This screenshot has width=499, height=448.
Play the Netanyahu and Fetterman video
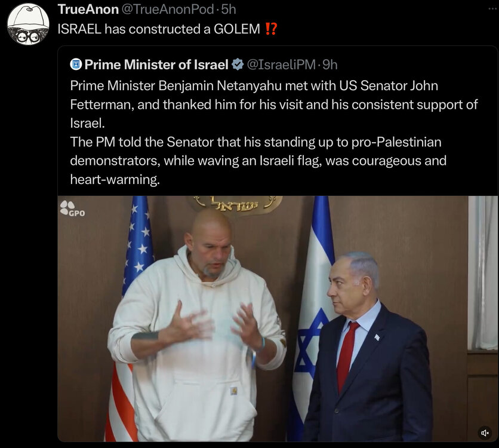(x=262, y=318)
